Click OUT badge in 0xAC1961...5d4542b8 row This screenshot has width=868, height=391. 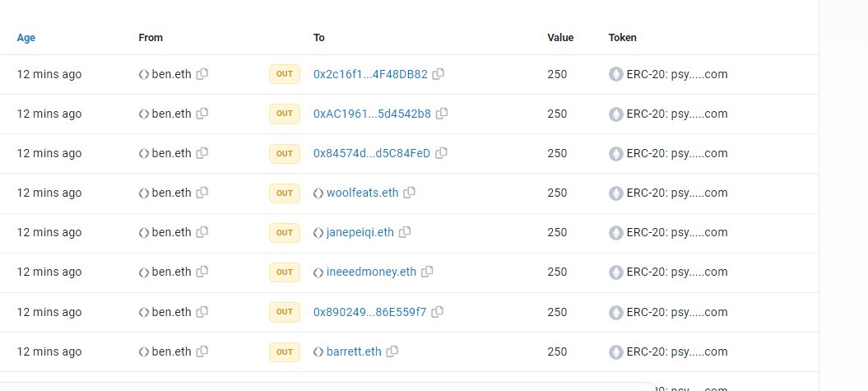point(285,114)
